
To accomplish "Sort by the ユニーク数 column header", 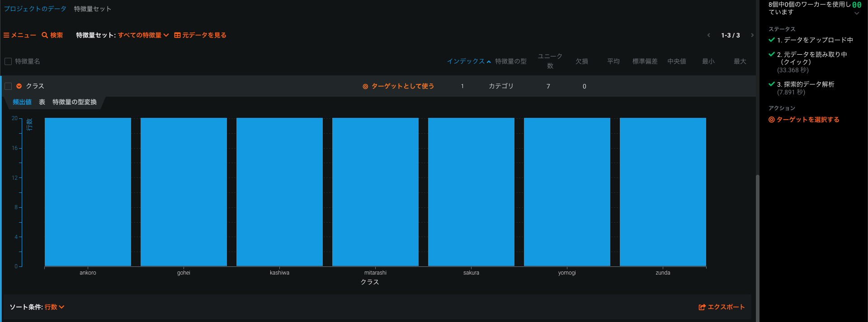I will (x=550, y=61).
